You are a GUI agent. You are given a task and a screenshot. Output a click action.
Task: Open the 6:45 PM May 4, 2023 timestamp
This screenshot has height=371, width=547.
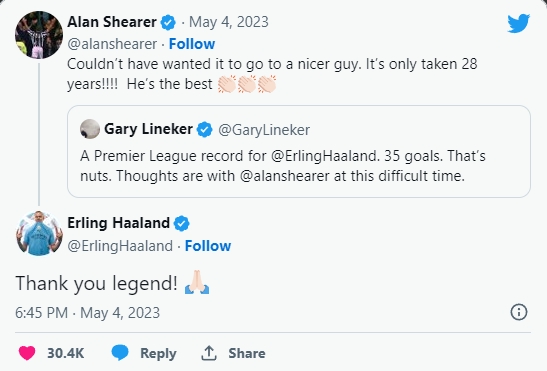click(x=88, y=313)
